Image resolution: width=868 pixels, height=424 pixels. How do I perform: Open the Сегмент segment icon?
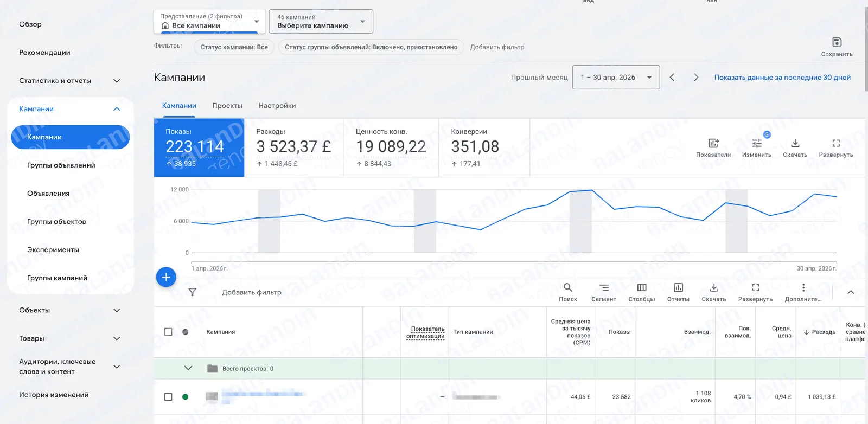pyautogui.click(x=604, y=287)
